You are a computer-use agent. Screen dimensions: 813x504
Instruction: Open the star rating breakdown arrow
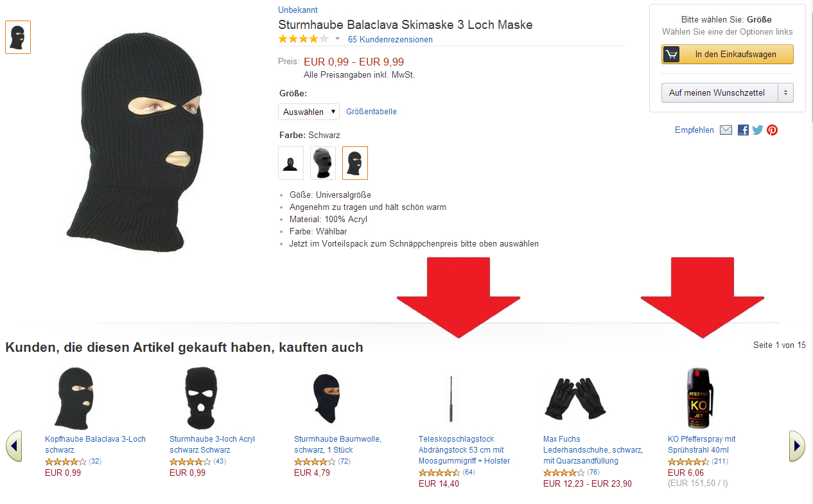coord(338,39)
